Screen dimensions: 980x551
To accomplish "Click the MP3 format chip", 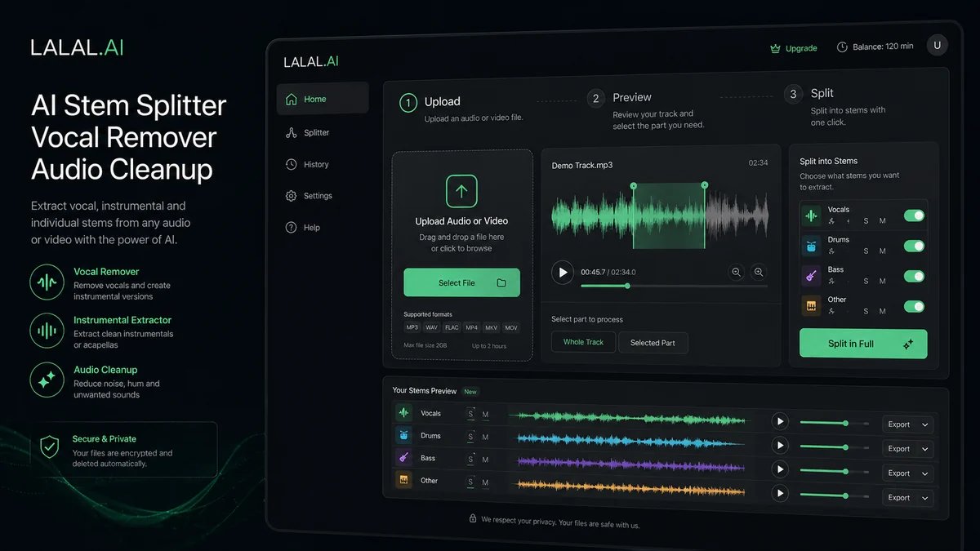I will pyautogui.click(x=412, y=327).
